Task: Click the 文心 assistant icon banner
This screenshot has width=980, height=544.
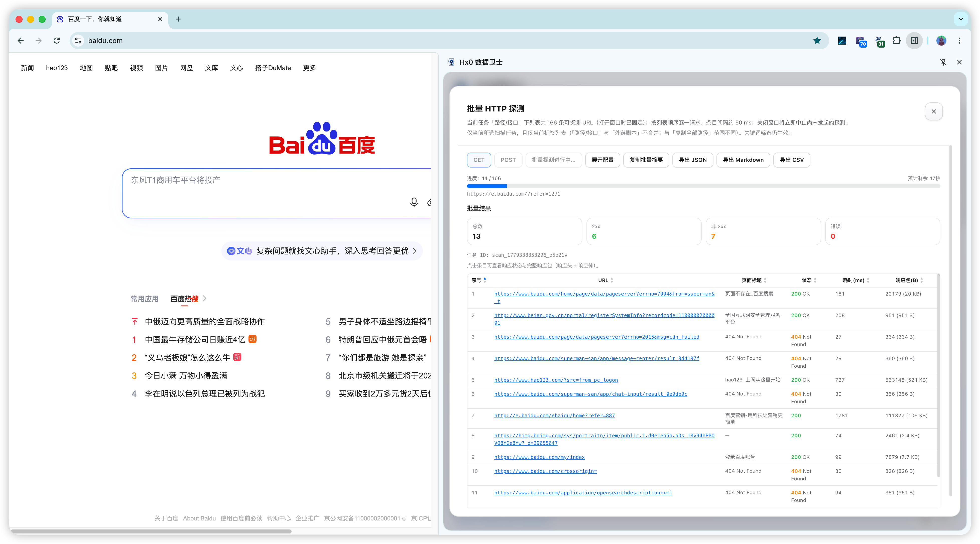Action: click(322, 251)
